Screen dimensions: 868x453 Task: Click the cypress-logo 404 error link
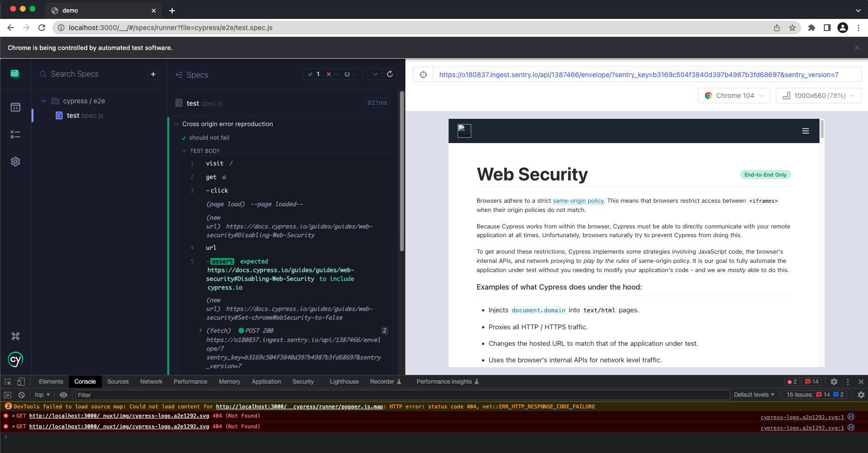801,417
